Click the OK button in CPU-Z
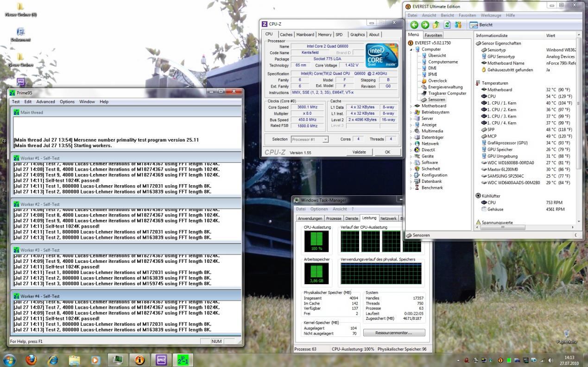588x367 pixels. click(387, 152)
